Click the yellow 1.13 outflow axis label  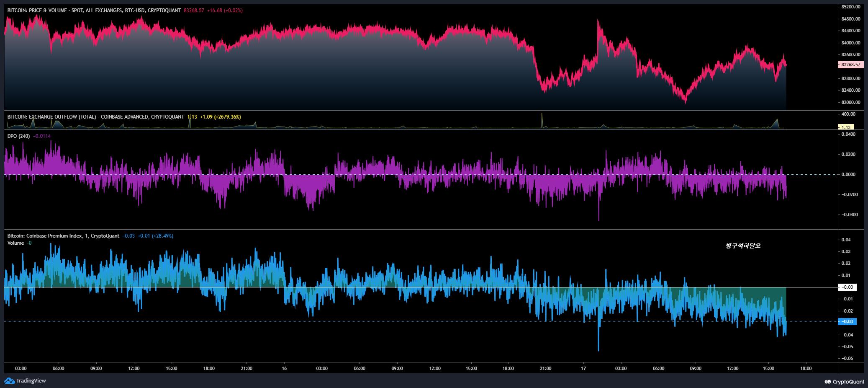(846, 127)
